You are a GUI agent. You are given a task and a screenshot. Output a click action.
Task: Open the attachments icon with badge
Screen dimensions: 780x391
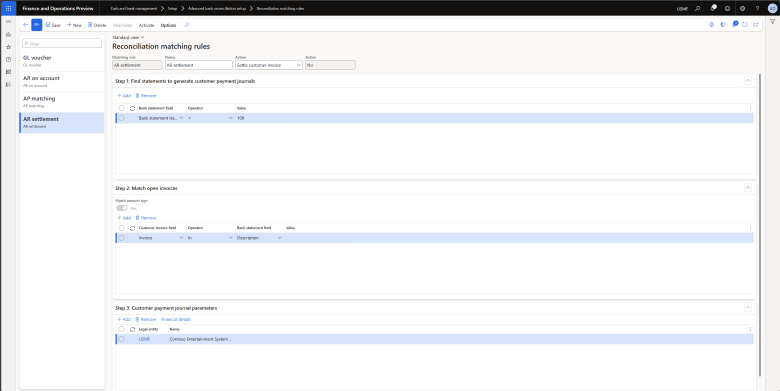tap(735, 24)
